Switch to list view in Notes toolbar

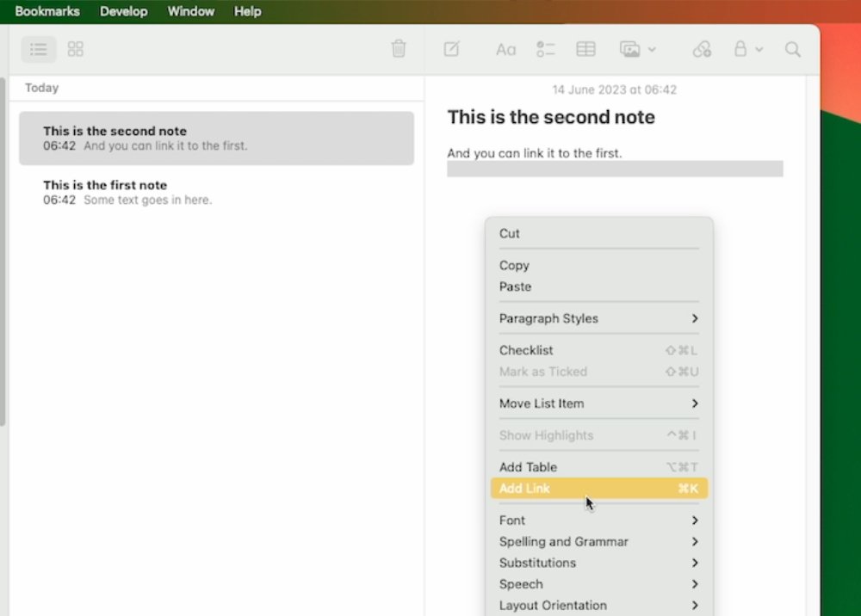tap(39, 49)
